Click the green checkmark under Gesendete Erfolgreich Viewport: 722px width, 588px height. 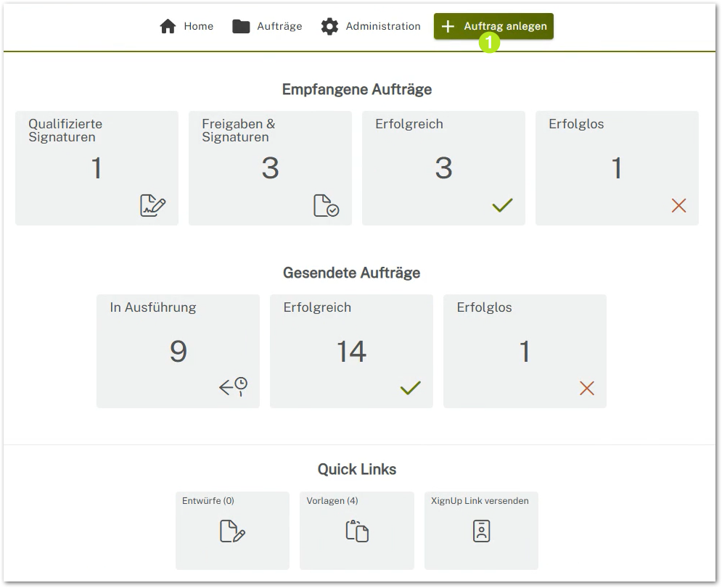410,389
